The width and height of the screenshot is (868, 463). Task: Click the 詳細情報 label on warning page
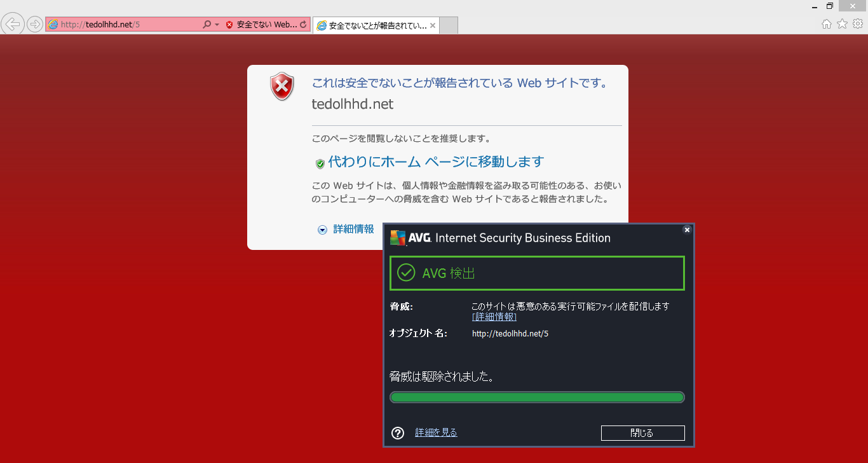[353, 229]
